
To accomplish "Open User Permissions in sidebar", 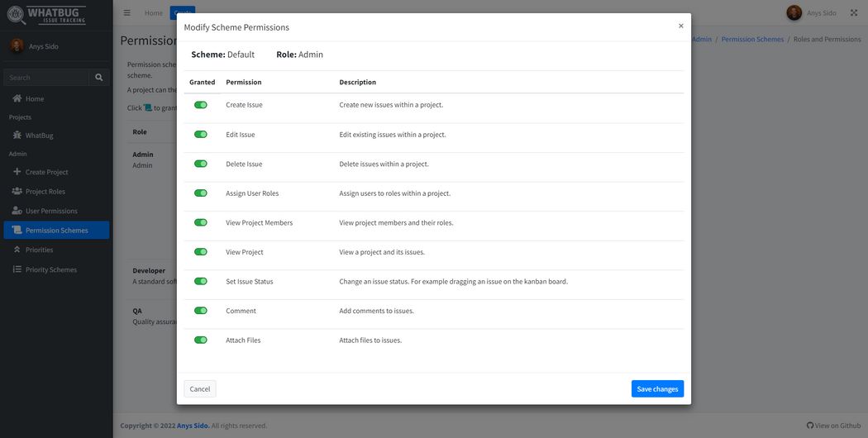I will point(51,211).
